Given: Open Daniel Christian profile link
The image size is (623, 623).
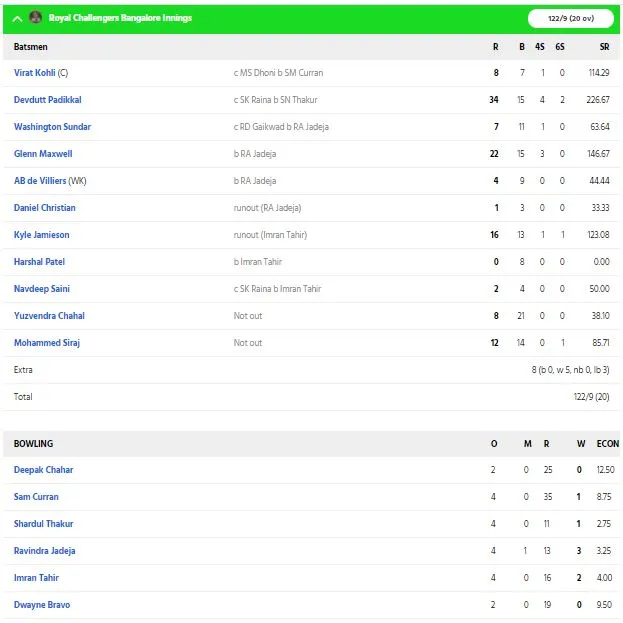Looking at the screenshot, I should 44,208.
